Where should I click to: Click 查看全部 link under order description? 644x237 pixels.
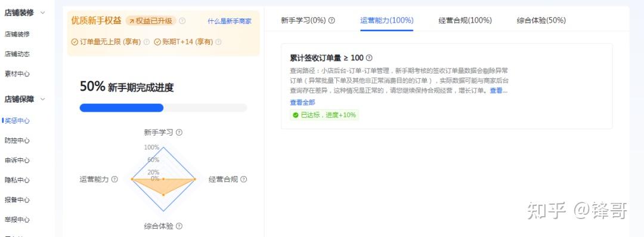pos(303,103)
